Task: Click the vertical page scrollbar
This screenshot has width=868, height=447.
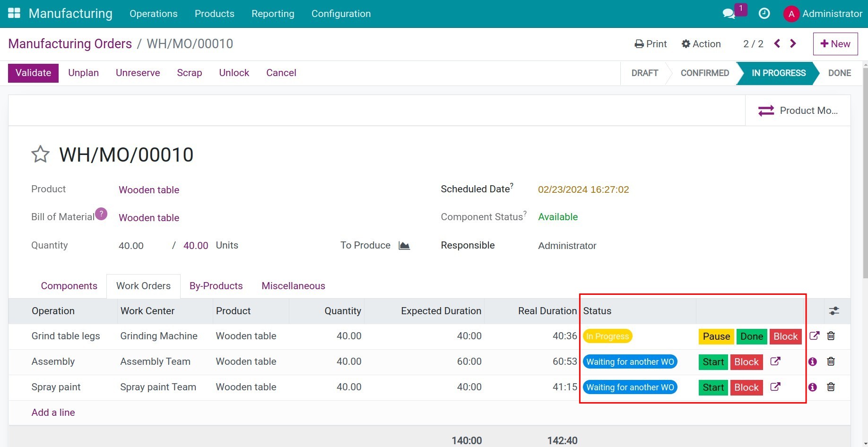Action: coord(865,172)
